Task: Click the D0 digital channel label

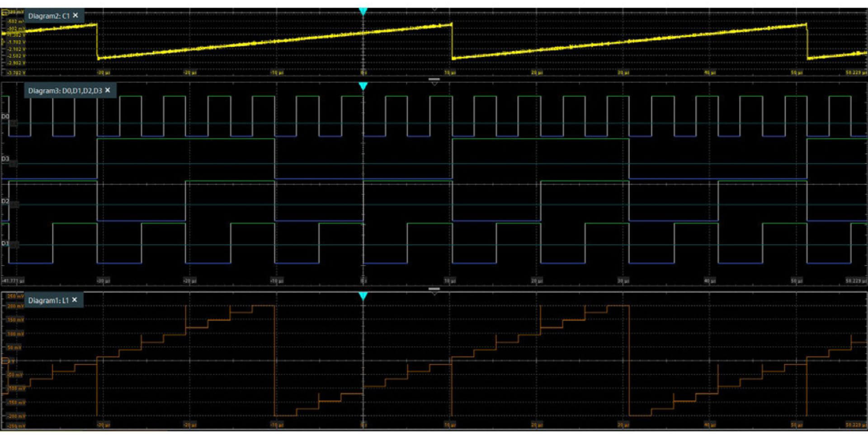Action: pyautogui.click(x=5, y=117)
